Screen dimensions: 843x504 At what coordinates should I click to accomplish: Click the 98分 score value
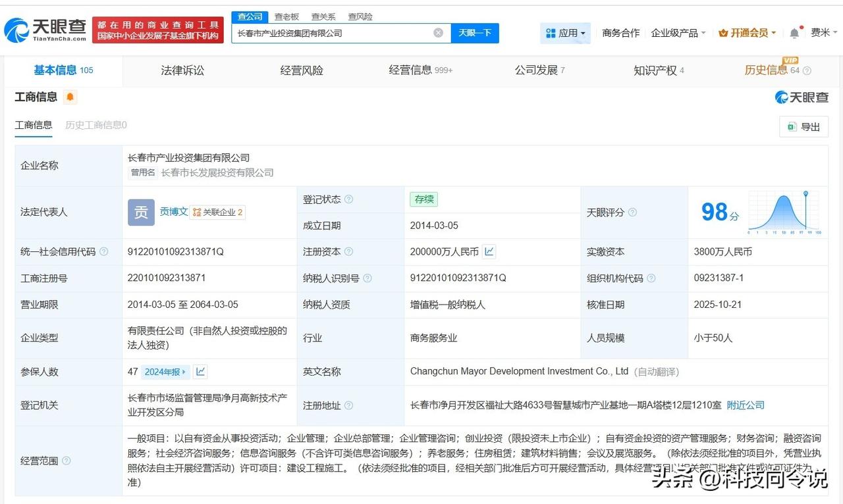[x=720, y=213]
